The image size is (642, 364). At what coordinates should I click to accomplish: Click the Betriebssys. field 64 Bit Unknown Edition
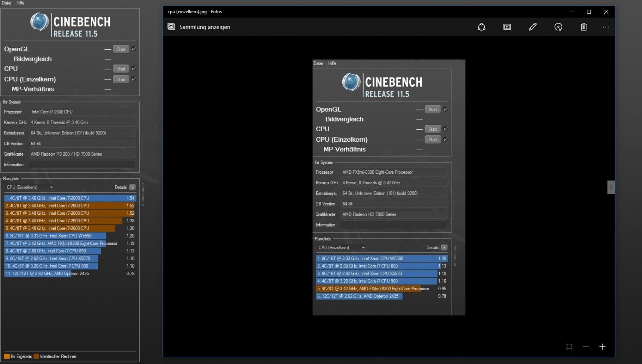point(82,133)
